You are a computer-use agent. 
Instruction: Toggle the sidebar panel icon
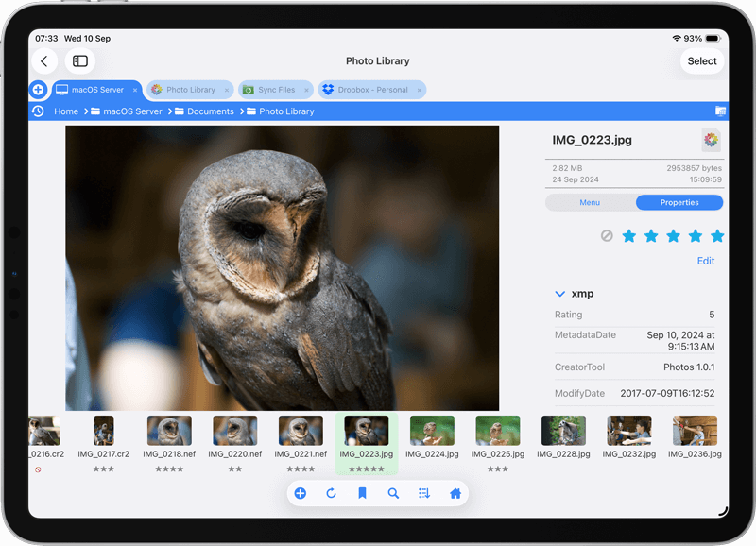80,61
